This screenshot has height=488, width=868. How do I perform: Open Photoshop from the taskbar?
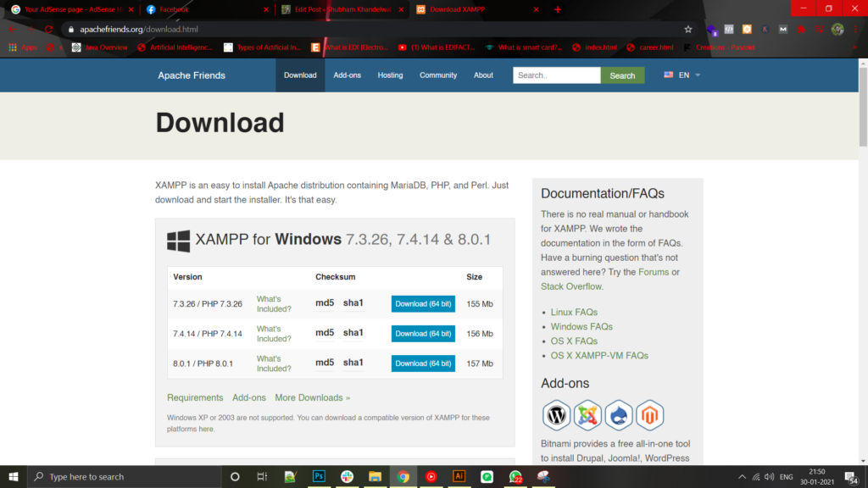click(x=319, y=476)
